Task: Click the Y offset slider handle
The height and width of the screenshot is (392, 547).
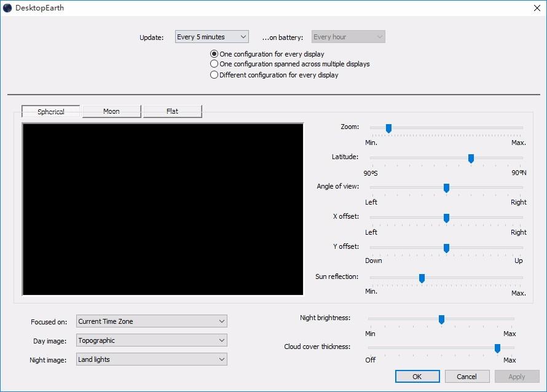Action: tap(446, 248)
